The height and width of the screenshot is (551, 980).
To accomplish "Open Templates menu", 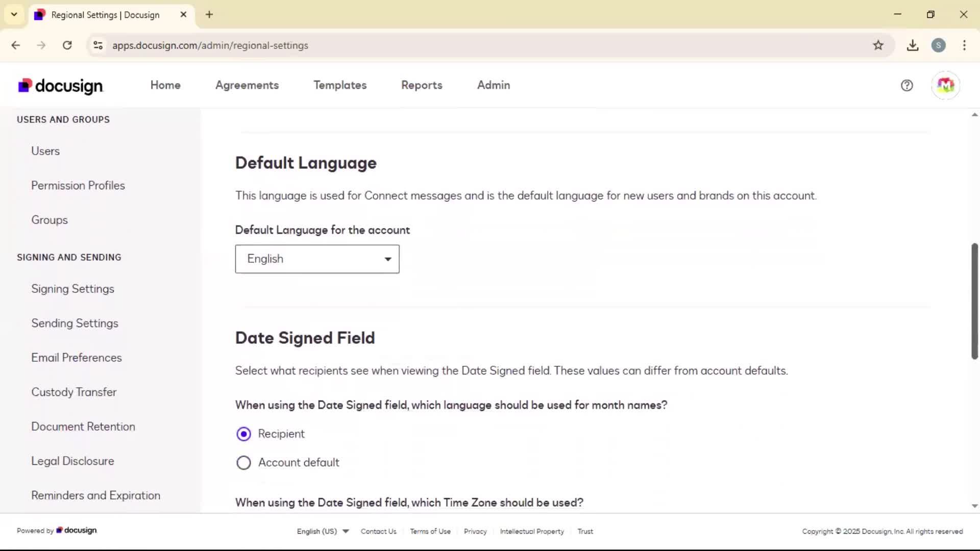I will click(340, 85).
